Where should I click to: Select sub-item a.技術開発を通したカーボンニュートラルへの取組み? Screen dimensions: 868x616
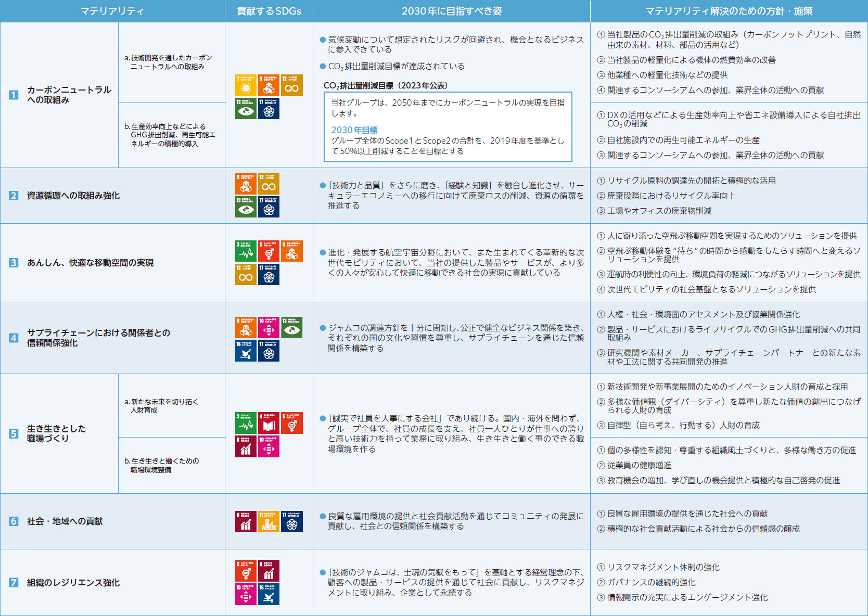pos(168,62)
